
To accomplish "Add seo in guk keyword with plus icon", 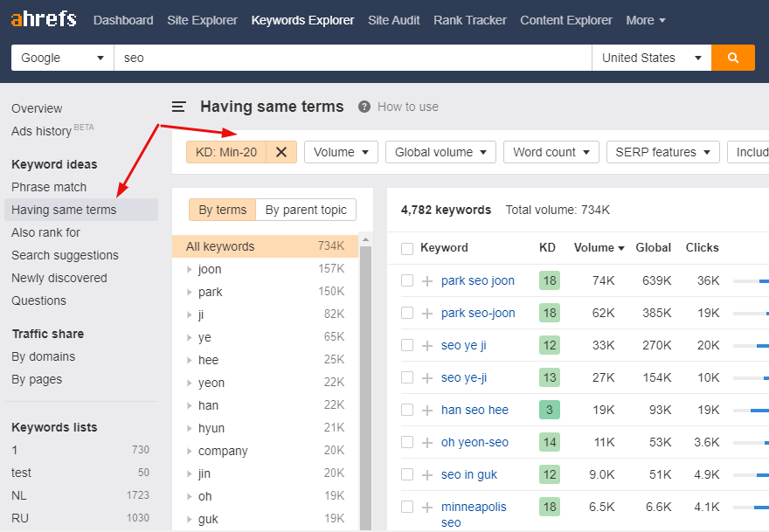I will coord(427,475).
